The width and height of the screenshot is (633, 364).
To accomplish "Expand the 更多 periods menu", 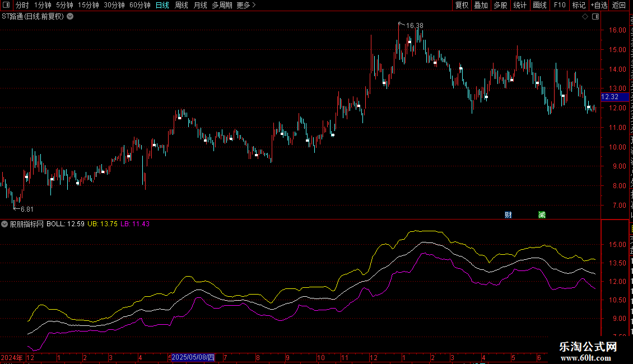I will pyautogui.click(x=246, y=5).
